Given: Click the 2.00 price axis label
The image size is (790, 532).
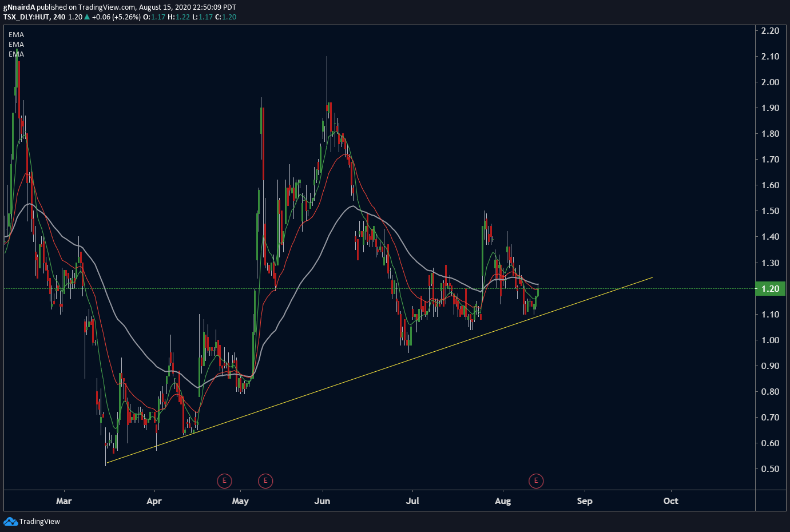Looking at the screenshot, I should (x=770, y=82).
